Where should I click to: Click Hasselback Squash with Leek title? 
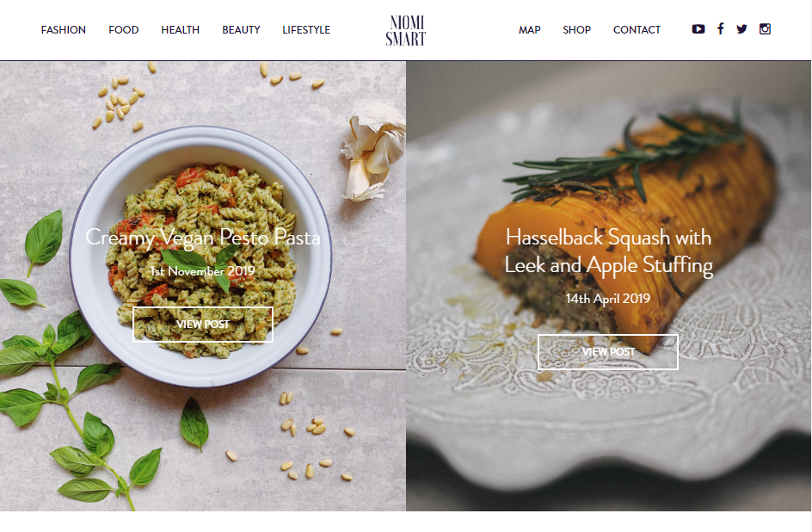coord(608,251)
